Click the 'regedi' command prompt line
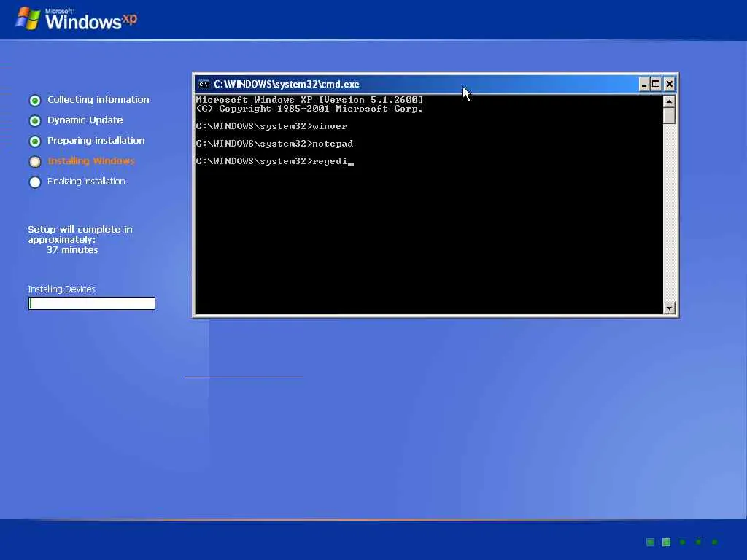Image resolution: width=747 pixels, height=560 pixels. point(274,161)
